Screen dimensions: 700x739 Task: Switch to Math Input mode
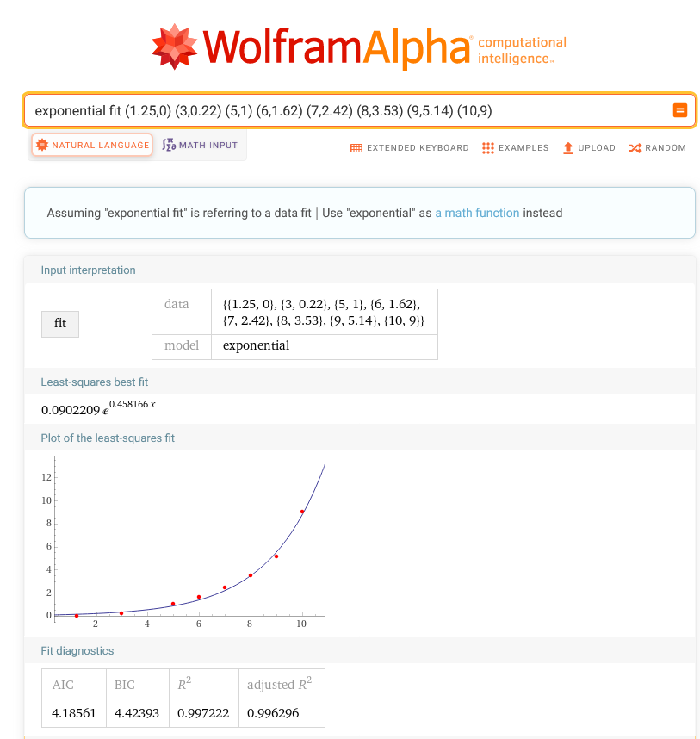(x=200, y=145)
